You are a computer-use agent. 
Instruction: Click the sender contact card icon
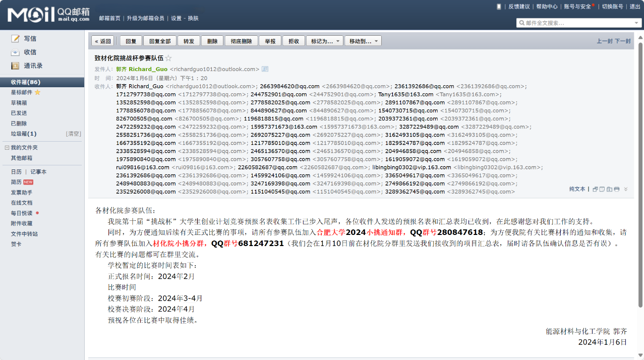pyautogui.click(x=265, y=69)
